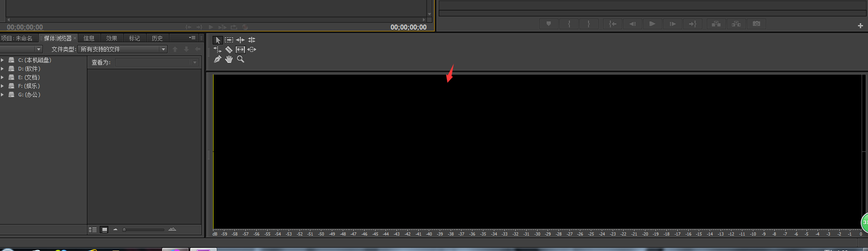Click the source monitor horizontal scrollbar left arrow

click(x=8, y=20)
